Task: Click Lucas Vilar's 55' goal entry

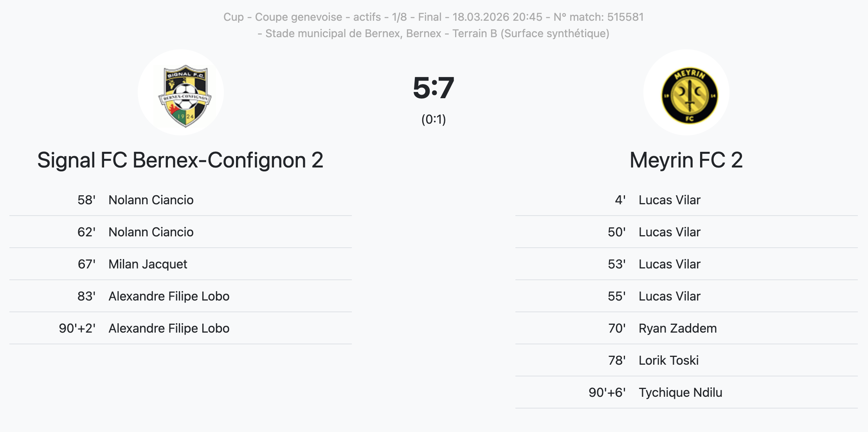Action: pyautogui.click(x=669, y=296)
